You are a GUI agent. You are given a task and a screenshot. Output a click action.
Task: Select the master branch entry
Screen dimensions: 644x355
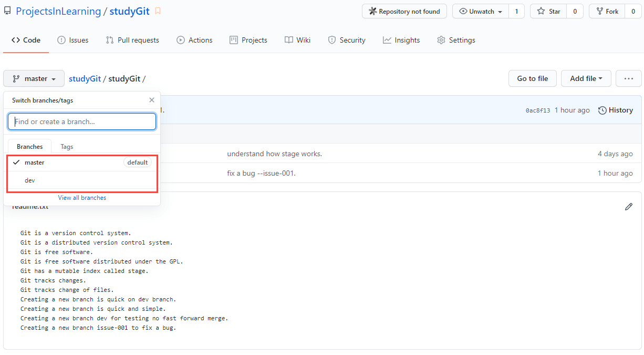(82, 163)
